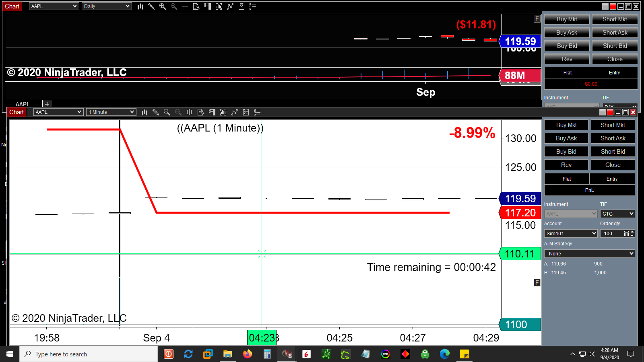Open the AAPL instrument dropdown in Daily chart
The width and height of the screenshot is (644, 362).
[54, 6]
